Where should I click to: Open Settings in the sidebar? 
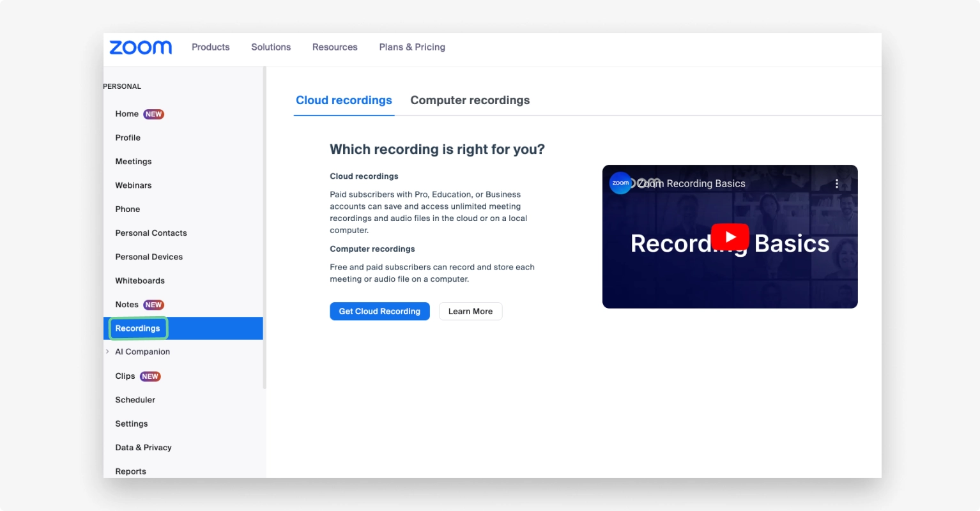(x=132, y=423)
